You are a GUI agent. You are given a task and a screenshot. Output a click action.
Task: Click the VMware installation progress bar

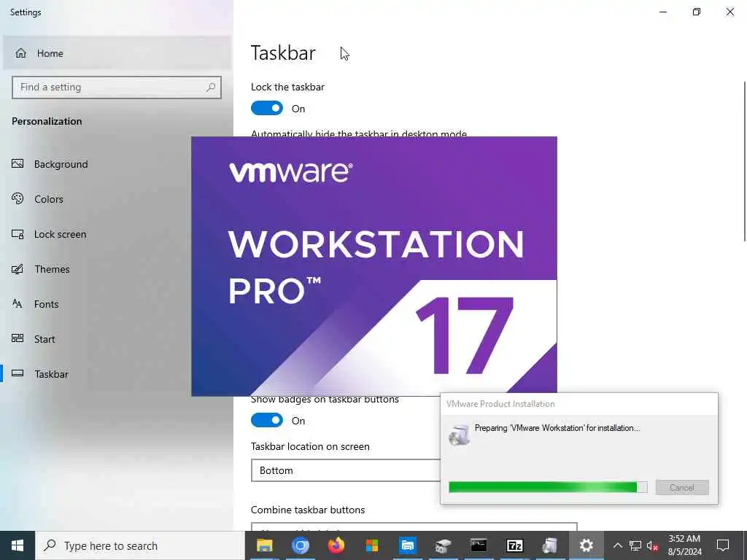(x=548, y=487)
